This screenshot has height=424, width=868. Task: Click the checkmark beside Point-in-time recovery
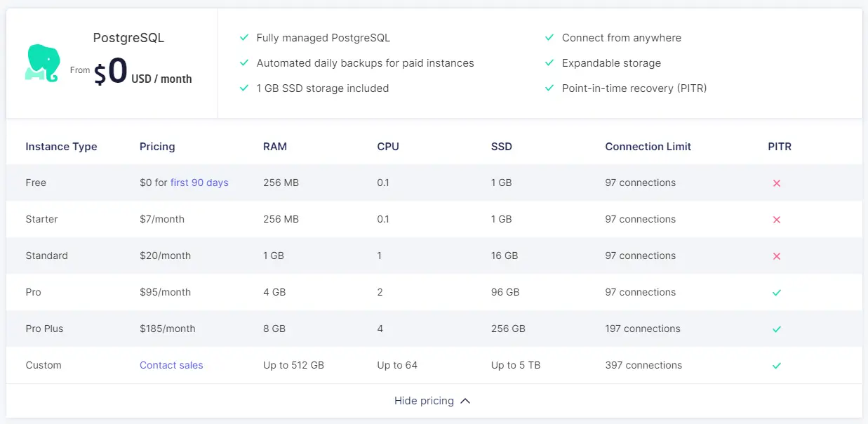coord(549,88)
